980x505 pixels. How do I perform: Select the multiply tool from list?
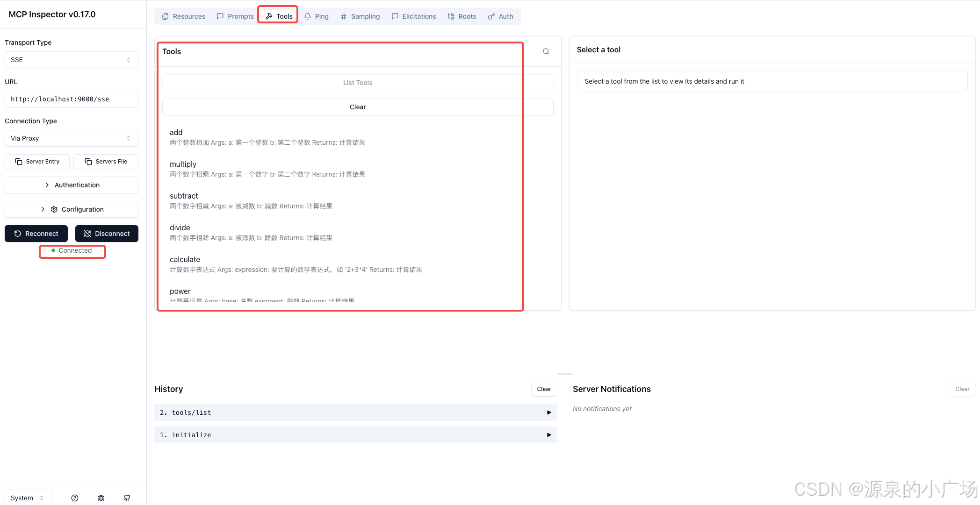point(183,164)
